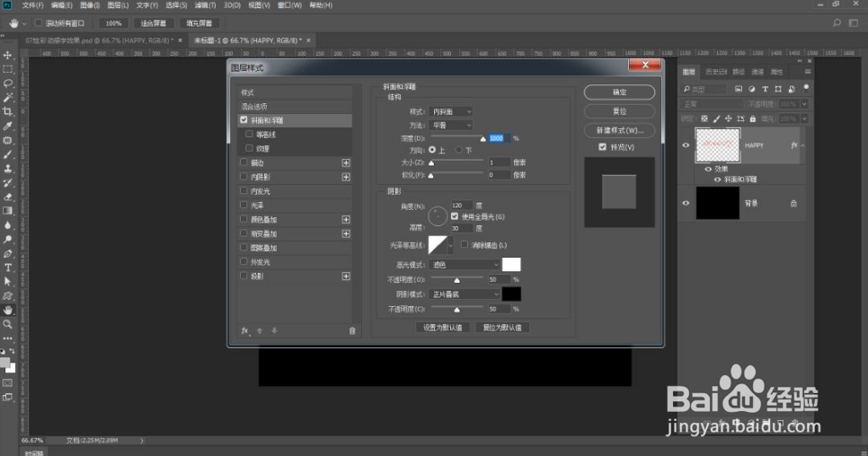
Task: Collapse the HAPPY layer effects arrow
Action: [x=803, y=145]
